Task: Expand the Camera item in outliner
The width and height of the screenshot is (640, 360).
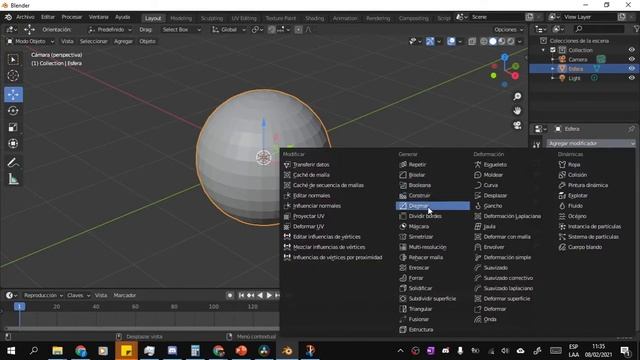Action: (x=553, y=59)
